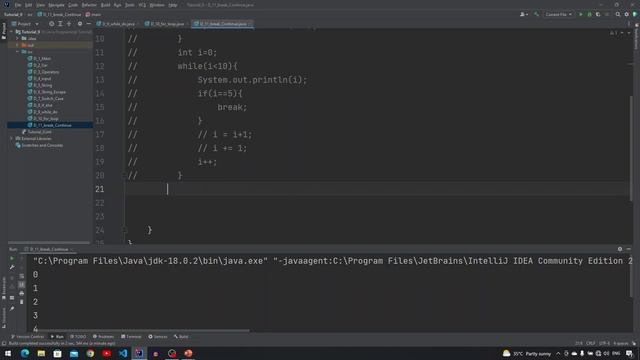Expand all in Project panel toolbar
The height and width of the screenshot is (360, 640).
(60, 24)
